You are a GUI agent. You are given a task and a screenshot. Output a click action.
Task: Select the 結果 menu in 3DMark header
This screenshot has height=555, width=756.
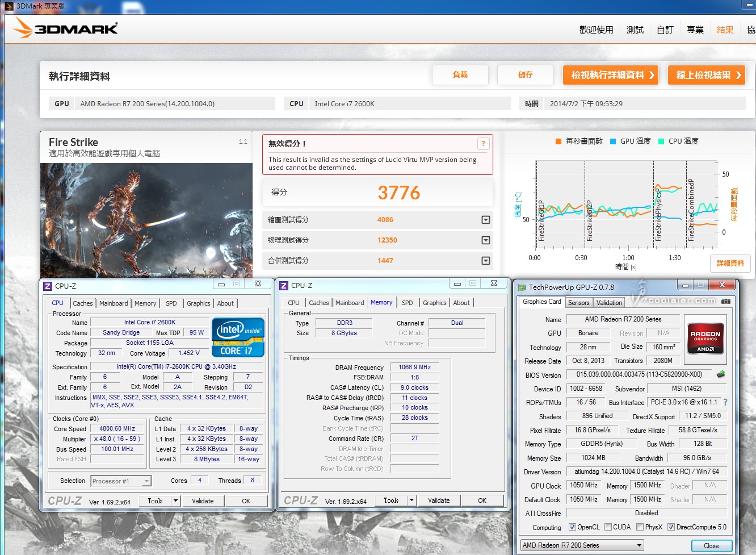(x=725, y=30)
